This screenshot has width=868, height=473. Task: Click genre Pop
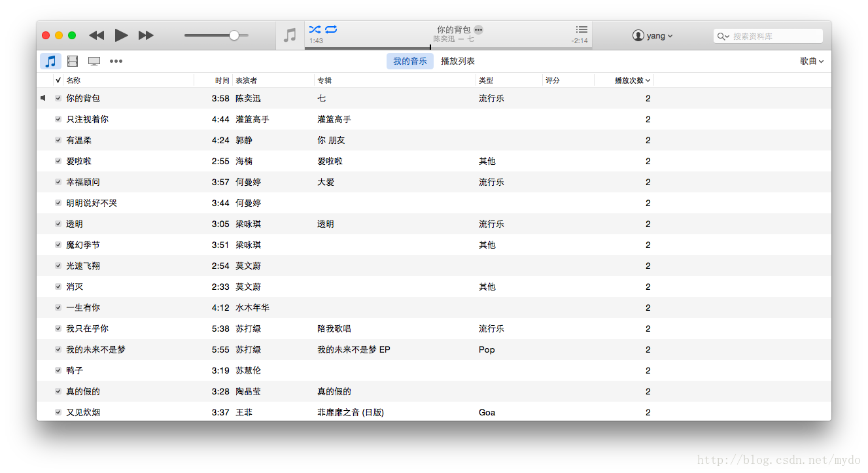tap(487, 349)
